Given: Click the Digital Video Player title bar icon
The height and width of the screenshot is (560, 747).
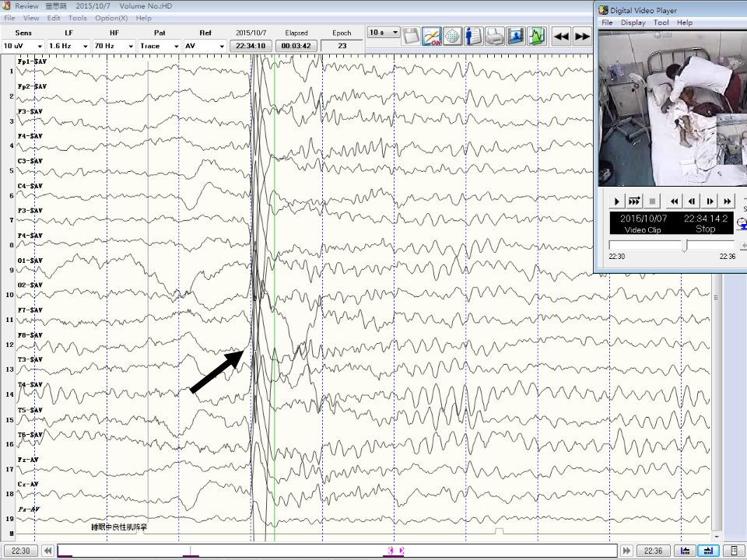Looking at the screenshot, I should pyautogui.click(x=603, y=10).
